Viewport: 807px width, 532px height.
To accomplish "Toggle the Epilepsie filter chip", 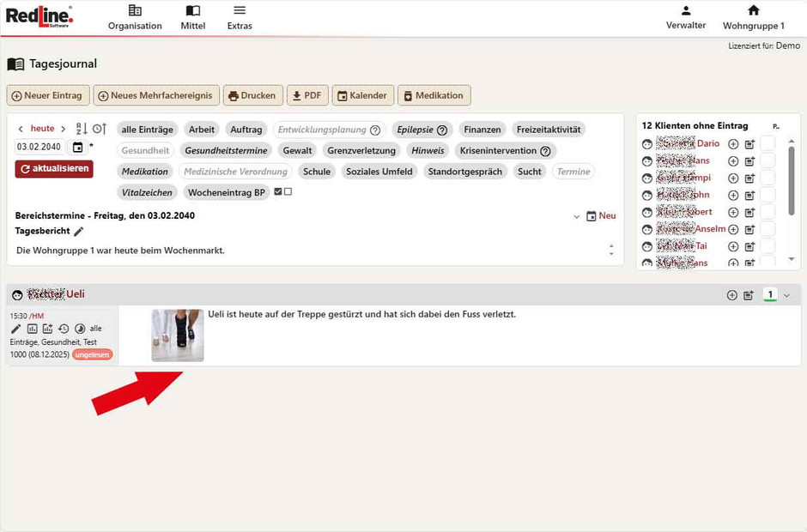I will (x=422, y=130).
